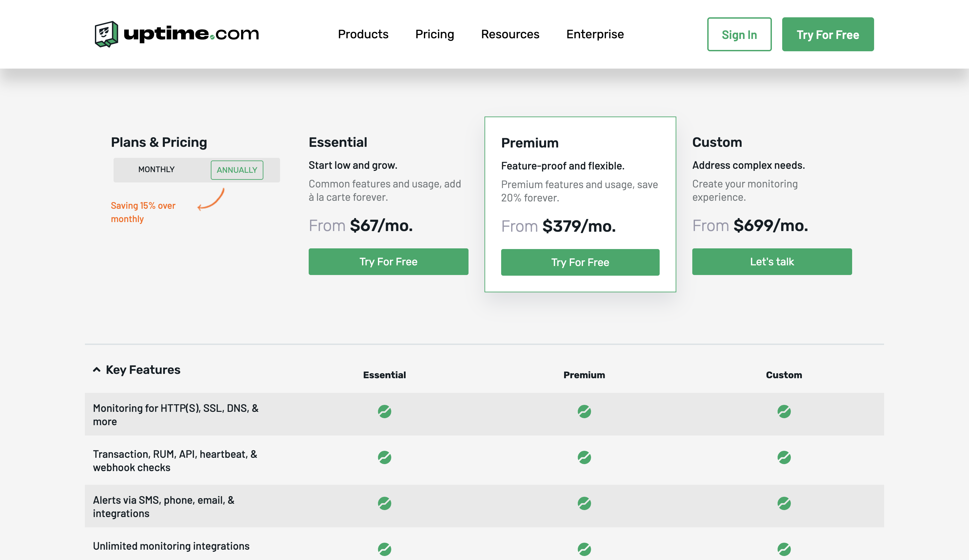Screen dimensions: 969x560
Task: Click the Transaction checks checkmark icon for Custom
Action: [785, 457]
